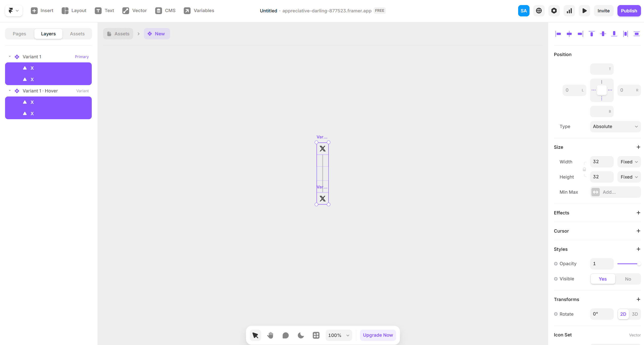Open the globe localization icon
The height and width of the screenshot is (345, 644).
(x=539, y=11)
